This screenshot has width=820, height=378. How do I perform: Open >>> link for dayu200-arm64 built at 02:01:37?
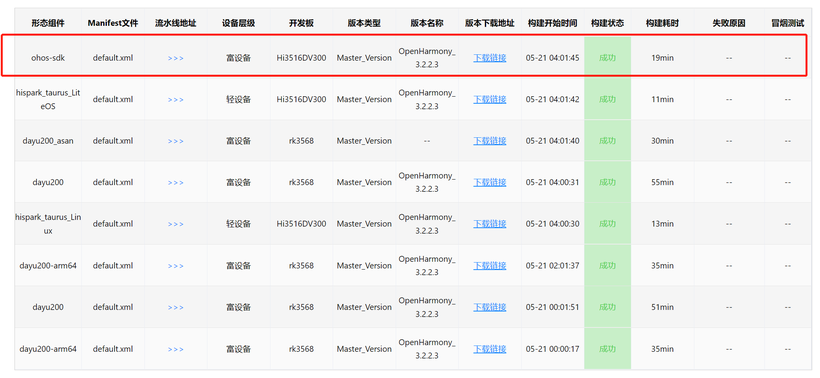[x=176, y=266]
